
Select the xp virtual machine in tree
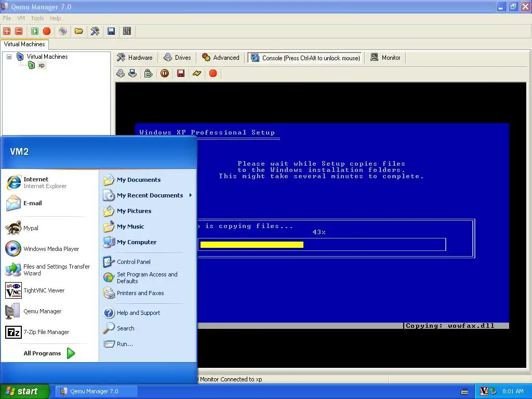click(x=41, y=65)
